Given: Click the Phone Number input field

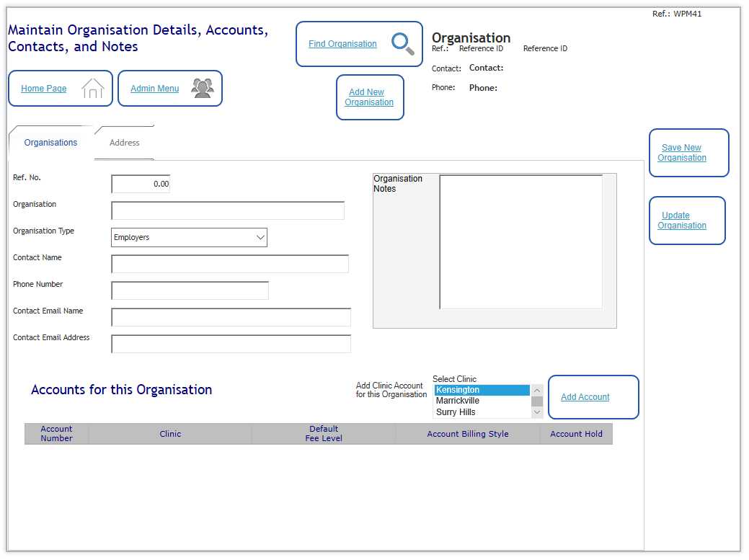Looking at the screenshot, I should (x=190, y=290).
